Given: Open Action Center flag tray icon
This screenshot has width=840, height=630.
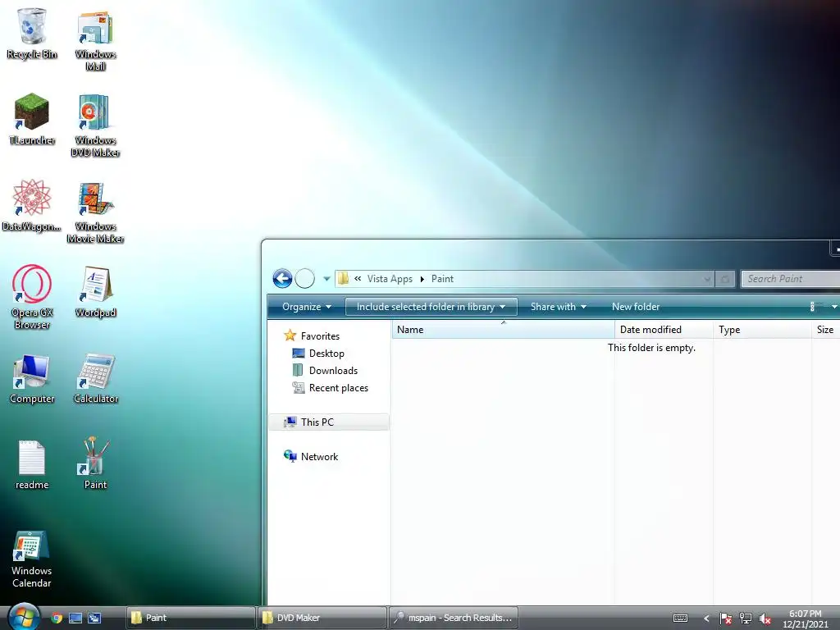Looking at the screenshot, I should click(x=725, y=619).
